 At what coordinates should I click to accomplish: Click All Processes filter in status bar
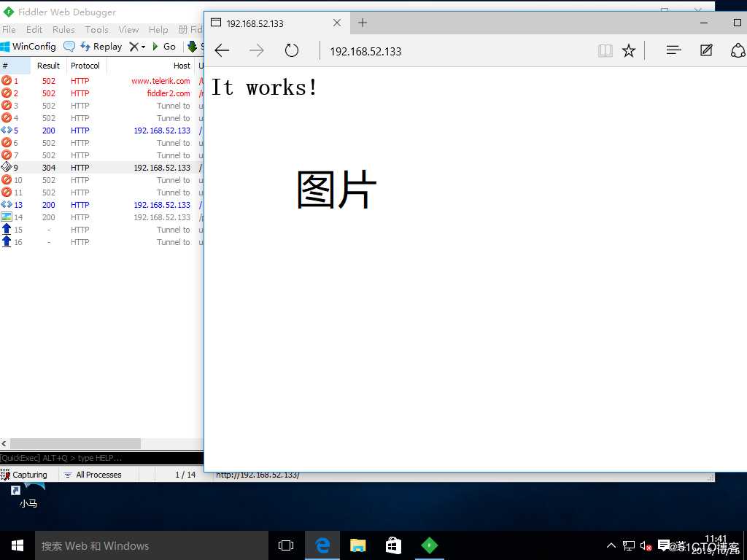coord(93,475)
